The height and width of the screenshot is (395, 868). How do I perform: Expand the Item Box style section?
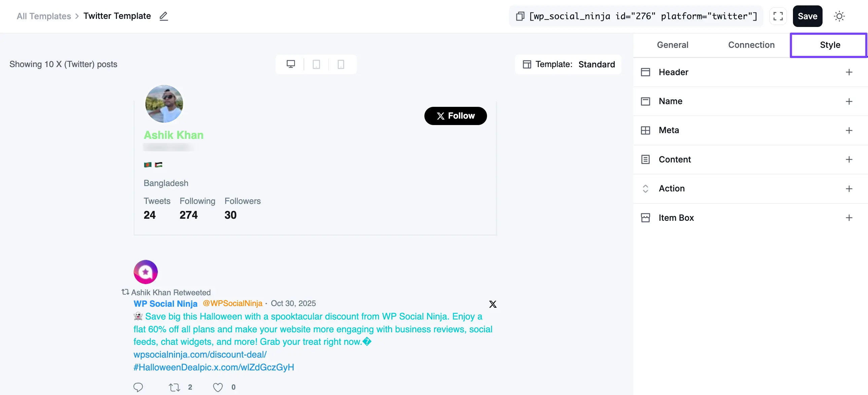point(849,218)
